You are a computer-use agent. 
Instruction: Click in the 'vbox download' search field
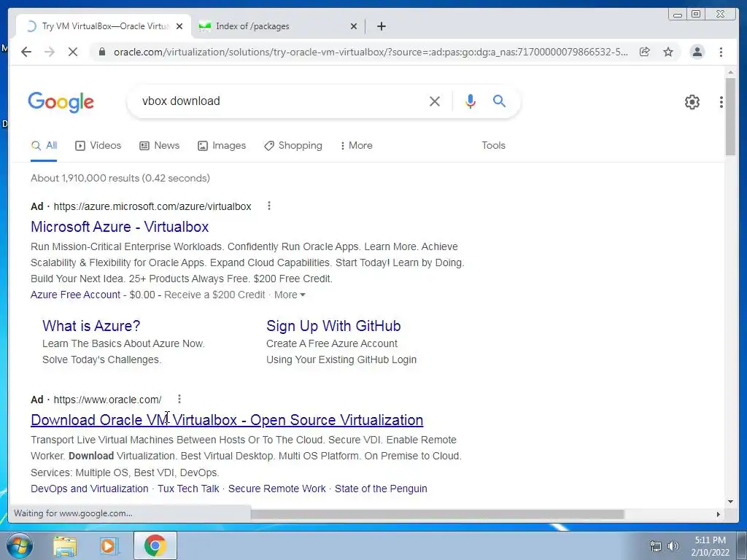point(281,101)
